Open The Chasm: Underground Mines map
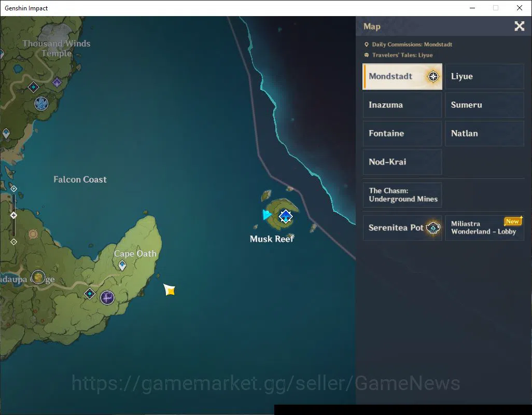This screenshot has width=532, height=415. (402, 195)
